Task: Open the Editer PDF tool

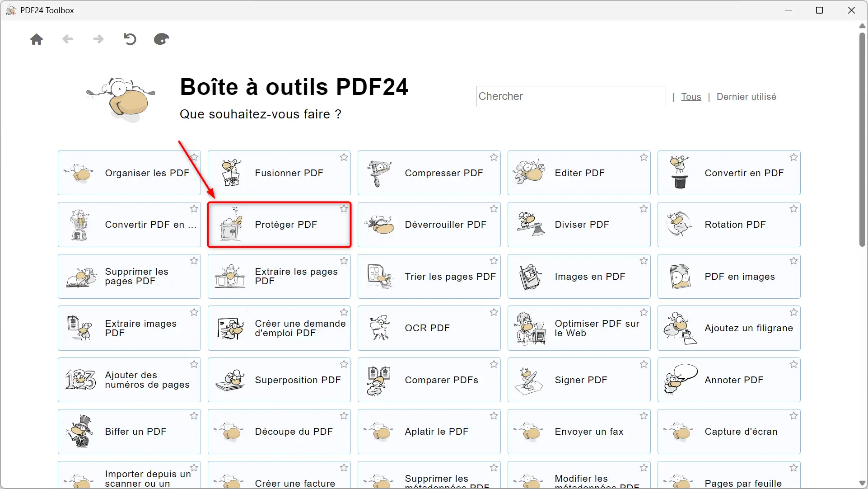Action: point(579,173)
